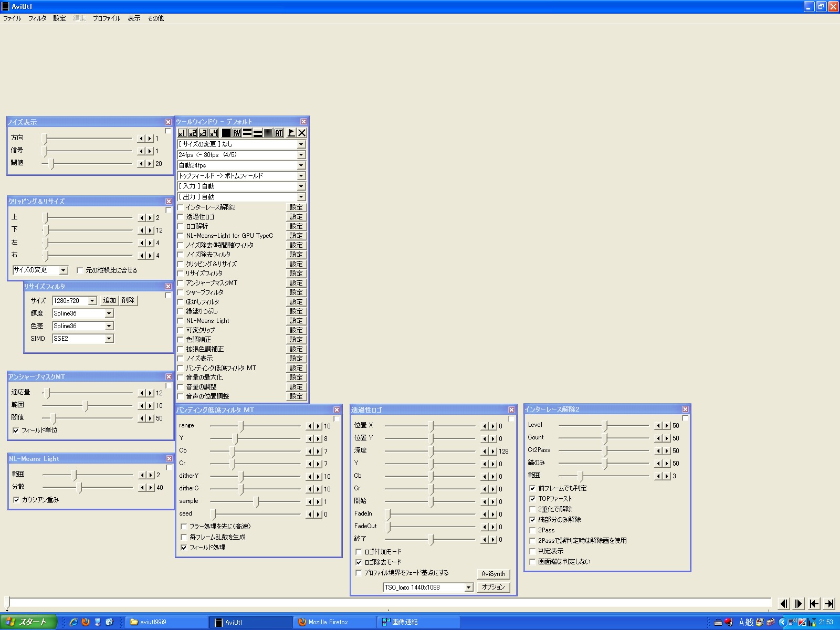Open the 1280x720 size dropdown
The height and width of the screenshot is (630, 840).
coord(92,301)
